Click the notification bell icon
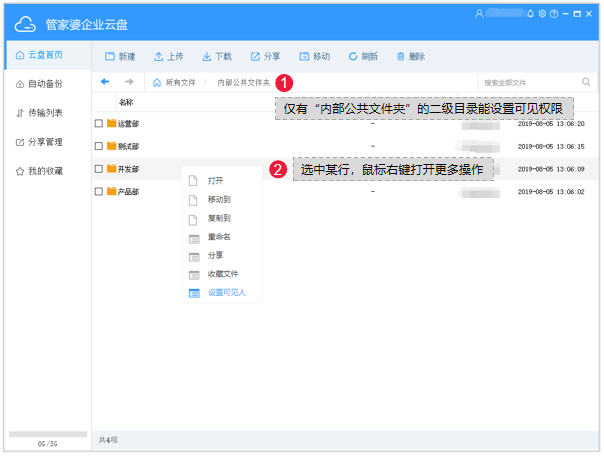604x456 pixels. click(x=531, y=14)
